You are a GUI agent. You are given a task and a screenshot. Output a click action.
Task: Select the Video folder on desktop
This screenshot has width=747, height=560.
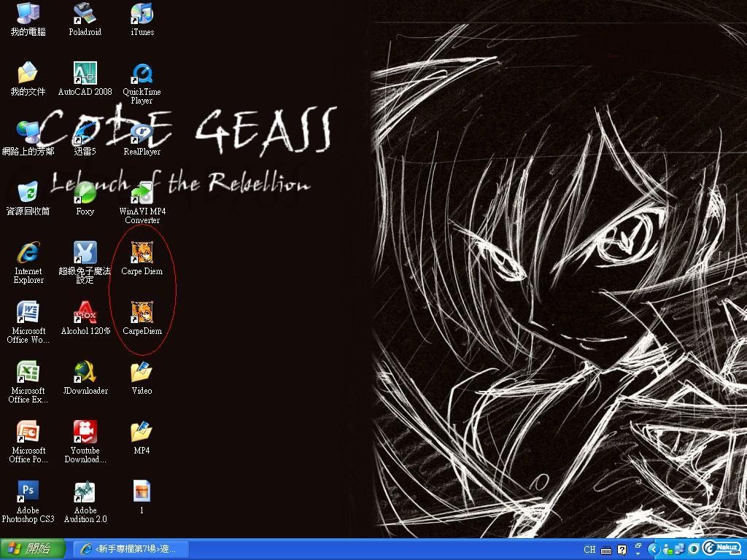coord(142,373)
